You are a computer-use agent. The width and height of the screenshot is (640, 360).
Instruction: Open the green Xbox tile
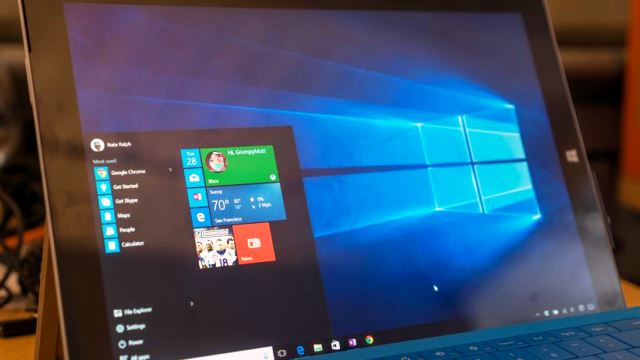point(240,165)
